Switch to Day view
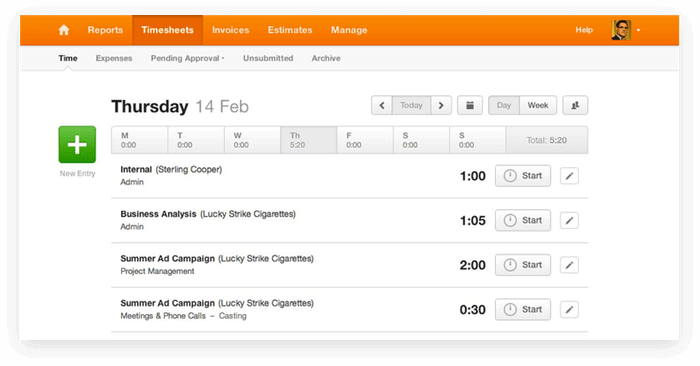Viewport: 700px width, 366px height. click(504, 105)
